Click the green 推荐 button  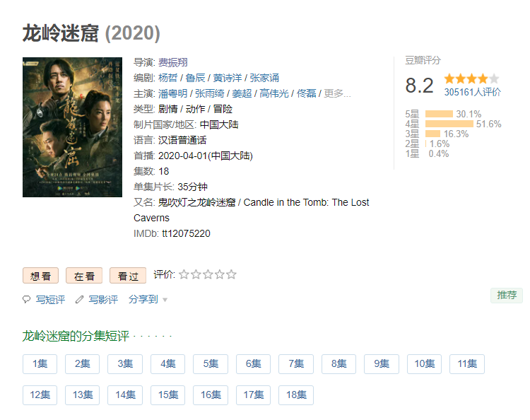[507, 296]
